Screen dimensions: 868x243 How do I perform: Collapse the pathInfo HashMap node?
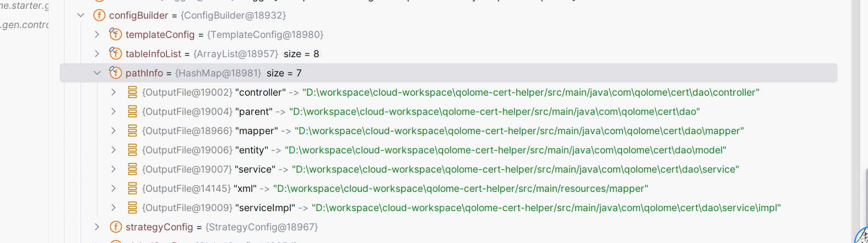(x=97, y=73)
